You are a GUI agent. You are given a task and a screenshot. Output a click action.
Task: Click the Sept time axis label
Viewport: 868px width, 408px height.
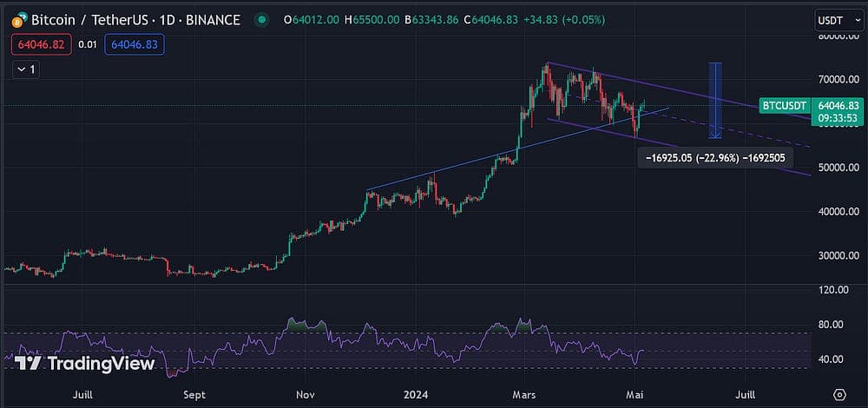[194, 395]
